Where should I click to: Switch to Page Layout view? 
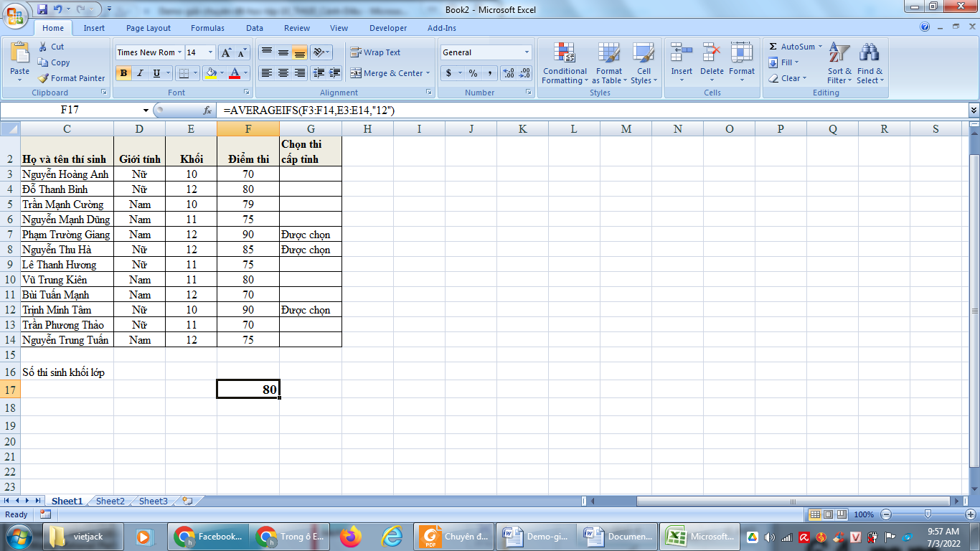(x=829, y=514)
